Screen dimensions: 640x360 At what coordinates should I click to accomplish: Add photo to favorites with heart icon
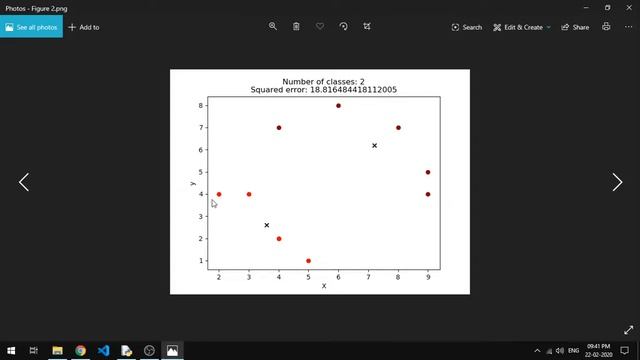(x=320, y=27)
